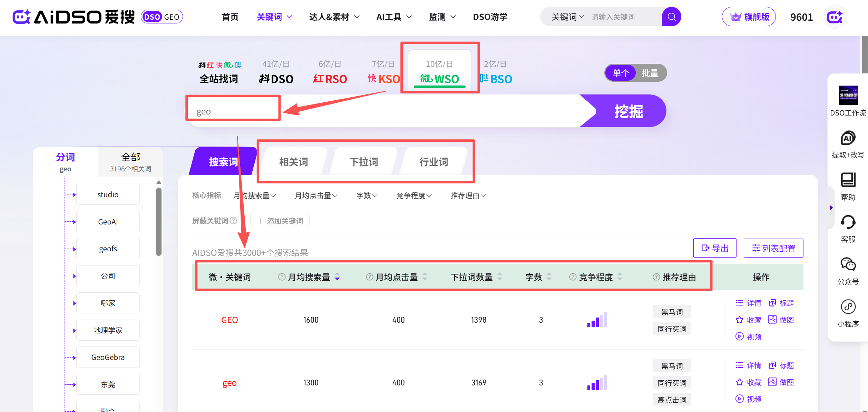Select 单个 mode in the toggle
Viewport: 868px width, 412px height.
(x=621, y=73)
